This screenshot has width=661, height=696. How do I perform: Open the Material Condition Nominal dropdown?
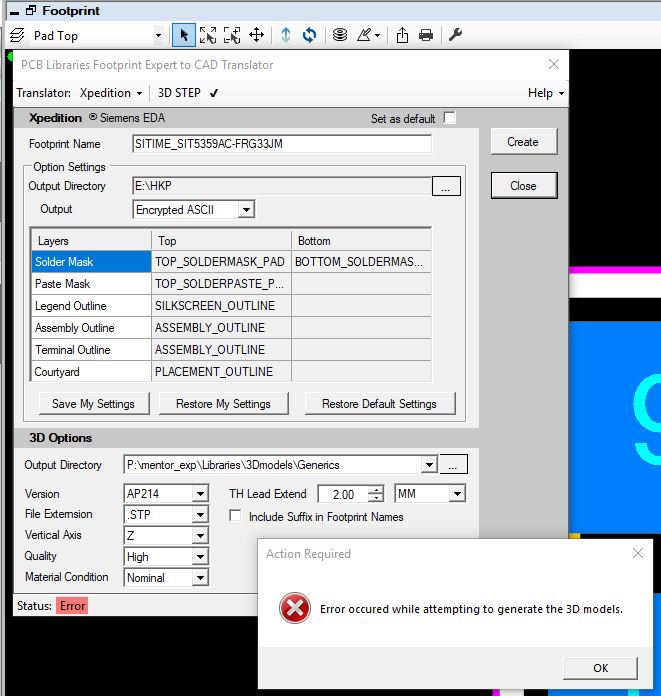pyautogui.click(x=200, y=577)
